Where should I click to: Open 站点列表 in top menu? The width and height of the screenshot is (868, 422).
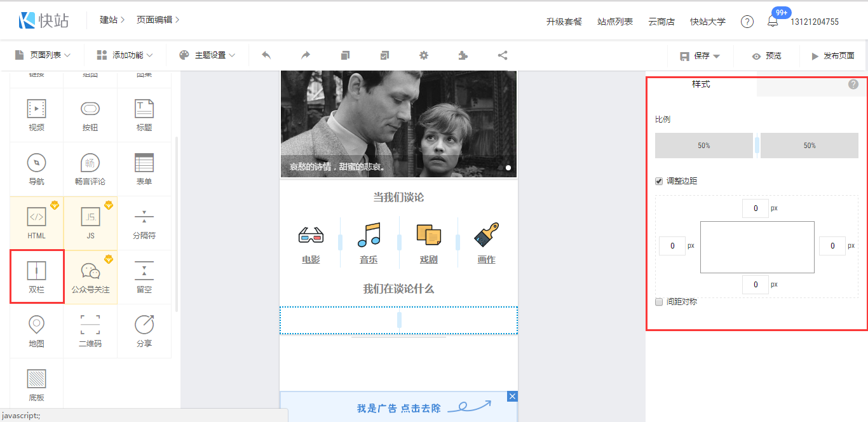click(x=614, y=22)
